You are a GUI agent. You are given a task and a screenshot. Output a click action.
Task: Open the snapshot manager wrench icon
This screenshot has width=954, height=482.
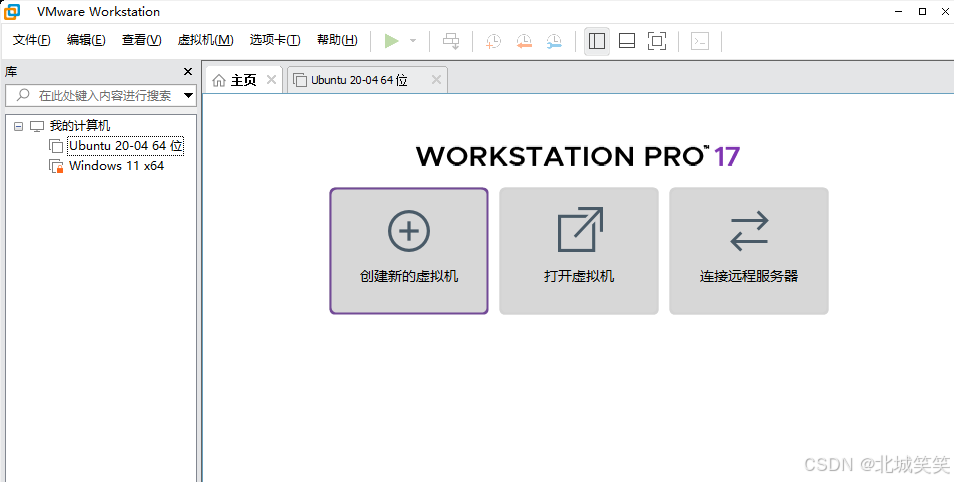(554, 41)
